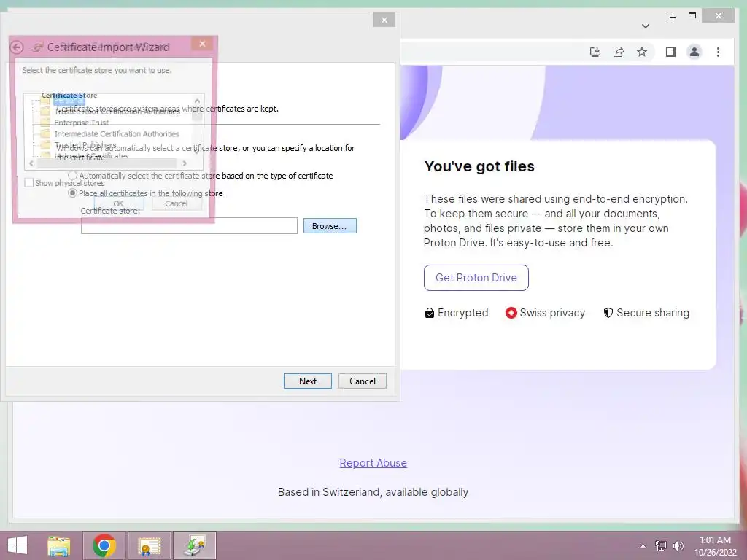Click the Secure sharing shield icon

(x=608, y=313)
